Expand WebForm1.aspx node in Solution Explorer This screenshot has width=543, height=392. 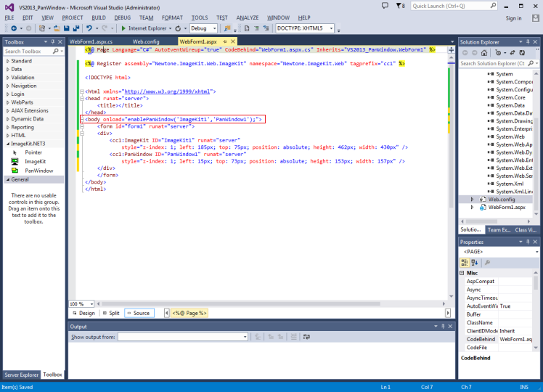473,207
